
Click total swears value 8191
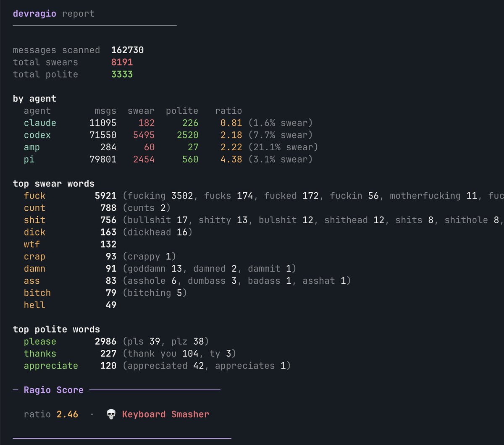pos(122,62)
